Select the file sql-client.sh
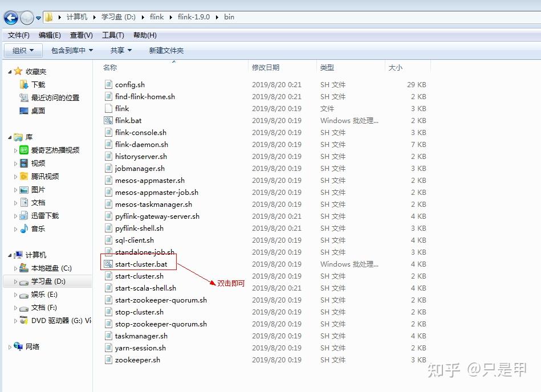This screenshot has width=541, height=392. click(x=135, y=240)
